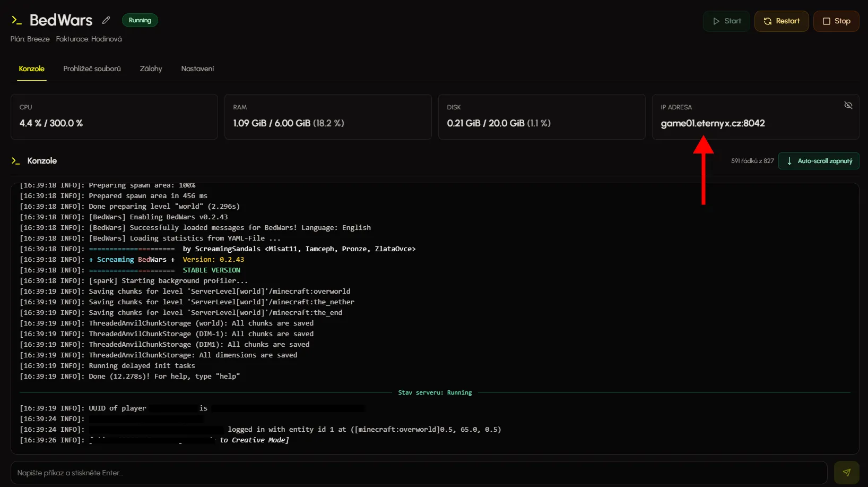Click the 'Stav serveru: Running' separator text
This screenshot has height=487, width=868.
pyautogui.click(x=435, y=392)
